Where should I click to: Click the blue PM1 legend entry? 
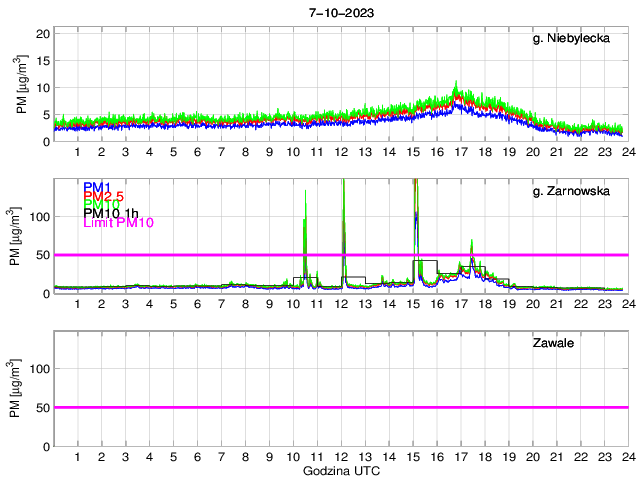[97, 187]
